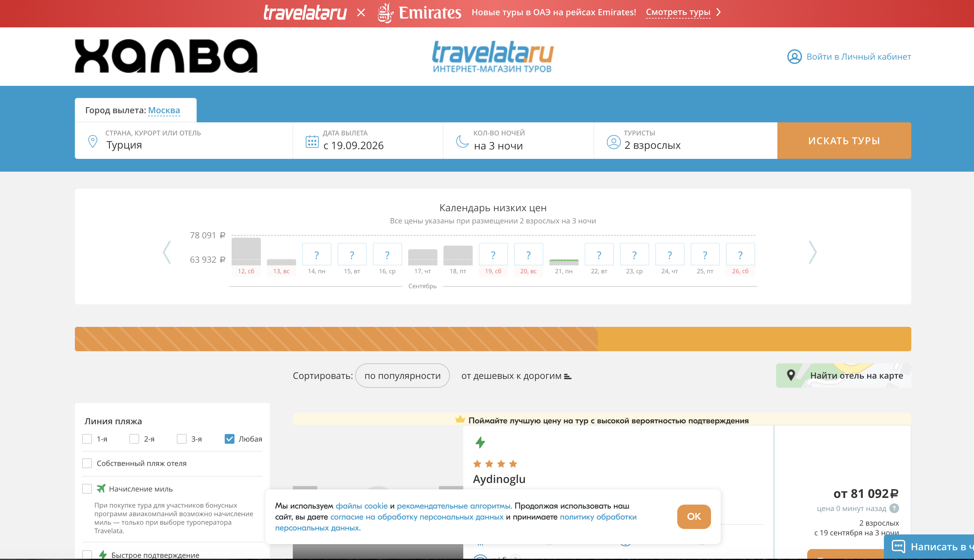
Task: Open the calendar icon in departure date
Action: click(x=312, y=141)
